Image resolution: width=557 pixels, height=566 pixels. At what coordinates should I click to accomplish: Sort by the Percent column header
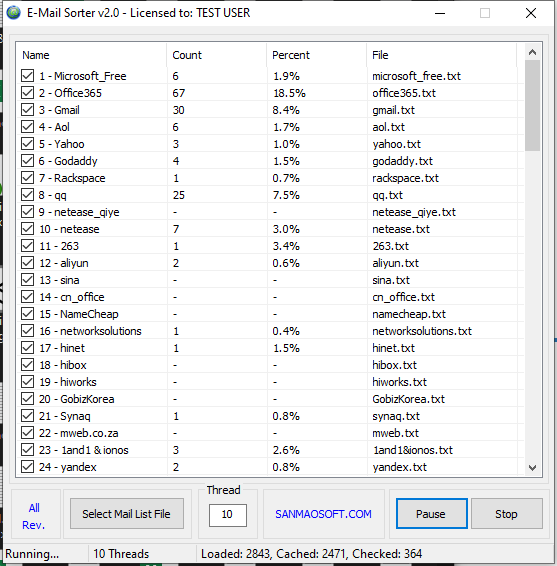[317, 55]
